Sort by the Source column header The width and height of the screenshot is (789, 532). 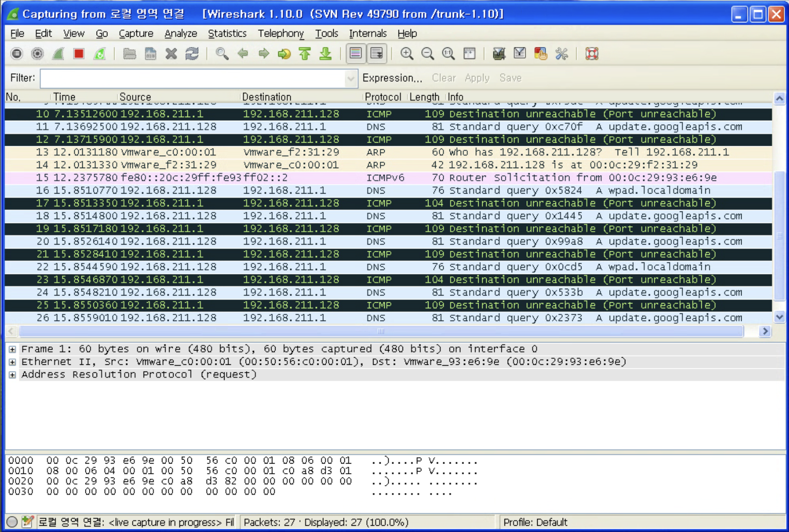coord(178,97)
